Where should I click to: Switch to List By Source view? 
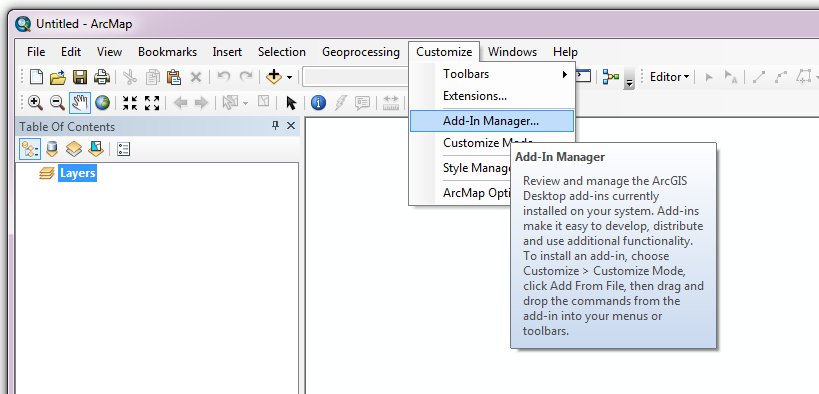point(52,149)
